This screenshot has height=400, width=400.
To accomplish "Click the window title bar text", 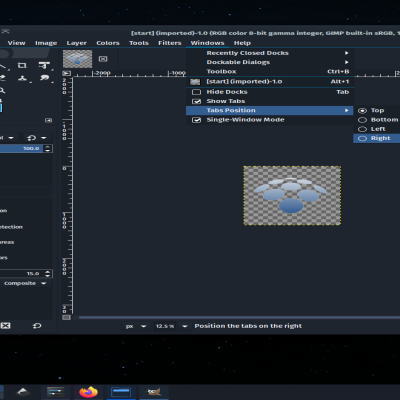I will [x=265, y=33].
